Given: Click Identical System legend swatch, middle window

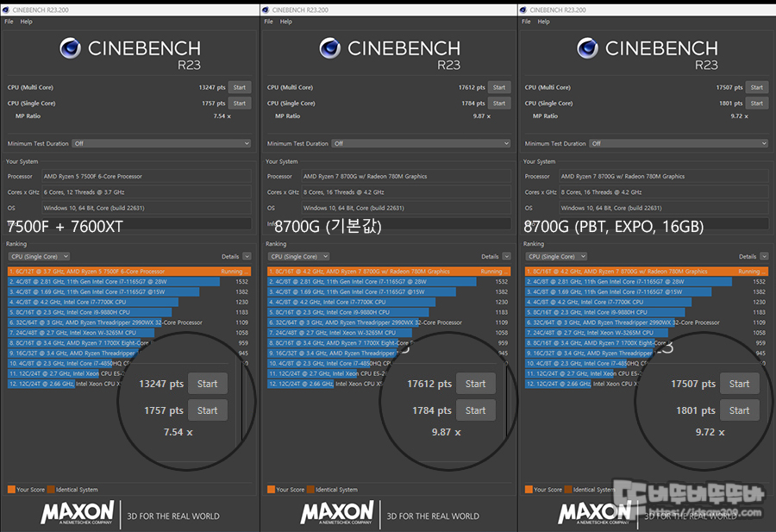Looking at the screenshot, I should point(310,490).
